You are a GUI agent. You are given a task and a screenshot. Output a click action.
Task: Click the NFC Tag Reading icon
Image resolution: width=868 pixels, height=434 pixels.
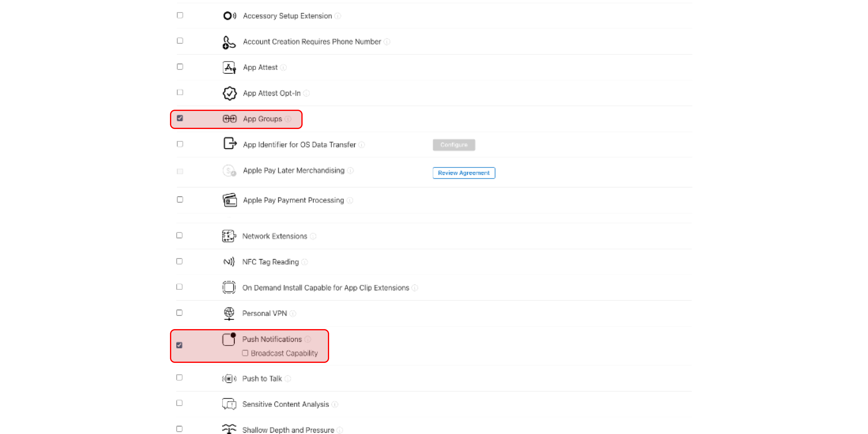pyautogui.click(x=229, y=262)
